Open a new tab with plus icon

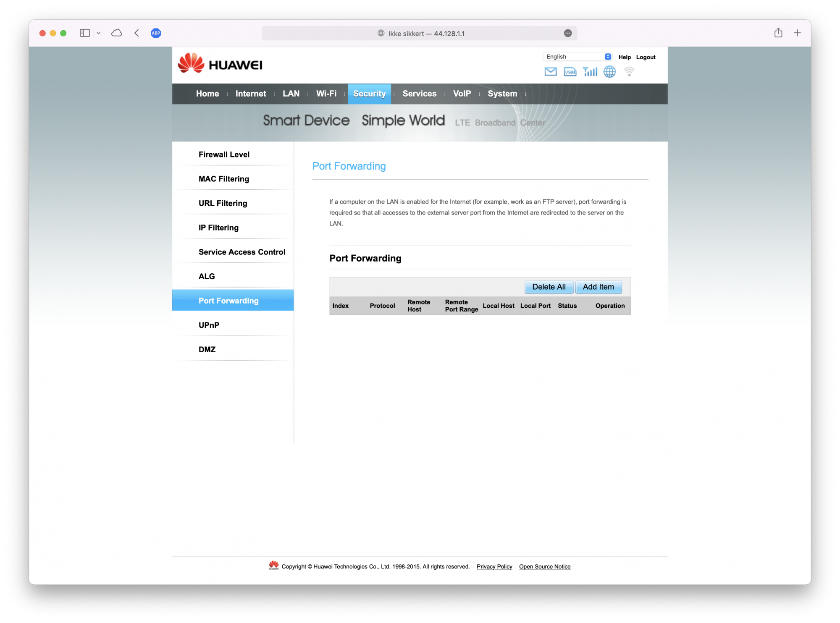[797, 33]
